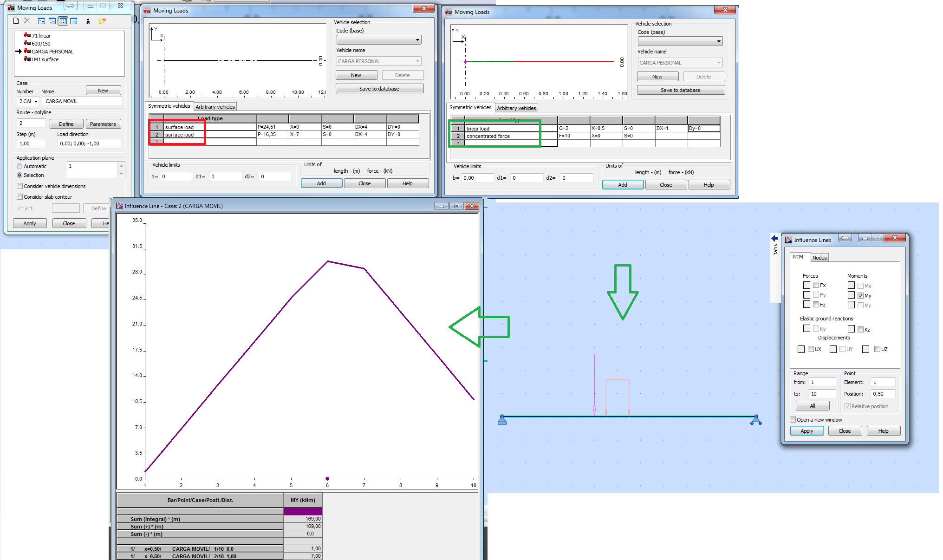Click the truck icon next to LM1 surface
943x560 pixels.
click(x=27, y=59)
